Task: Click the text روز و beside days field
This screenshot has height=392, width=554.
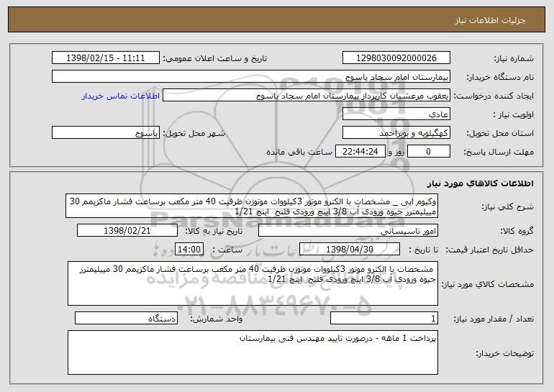Action: tap(396, 152)
